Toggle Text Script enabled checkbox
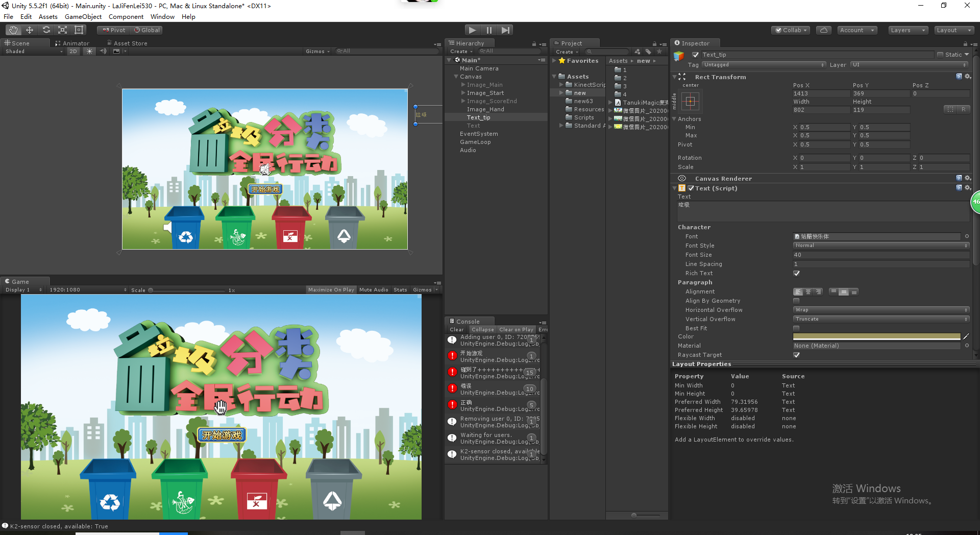 coord(691,188)
